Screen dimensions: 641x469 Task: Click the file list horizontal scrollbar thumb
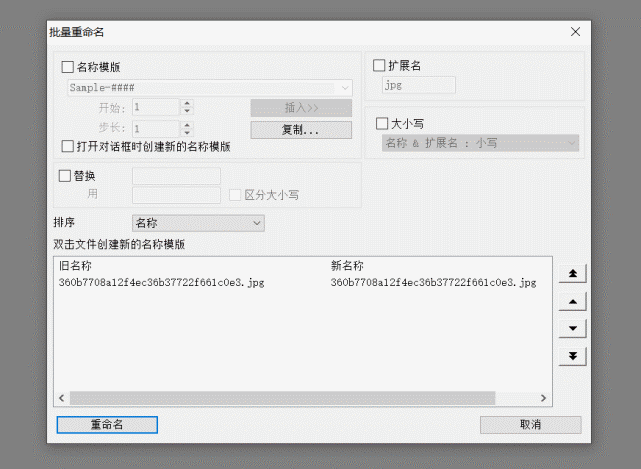pyautogui.click(x=282, y=398)
